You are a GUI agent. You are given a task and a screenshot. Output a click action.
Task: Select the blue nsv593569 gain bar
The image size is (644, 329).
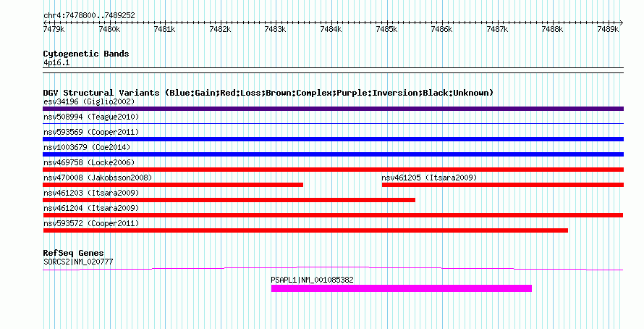click(x=333, y=139)
